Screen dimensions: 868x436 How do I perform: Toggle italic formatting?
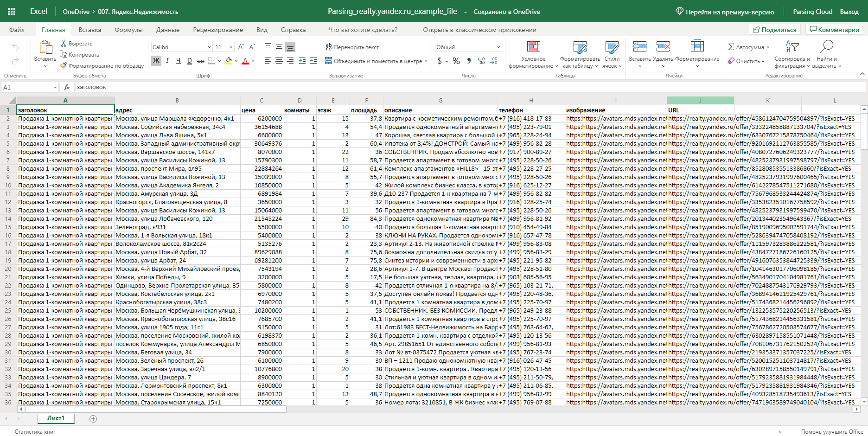pyautogui.click(x=167, y=61)
